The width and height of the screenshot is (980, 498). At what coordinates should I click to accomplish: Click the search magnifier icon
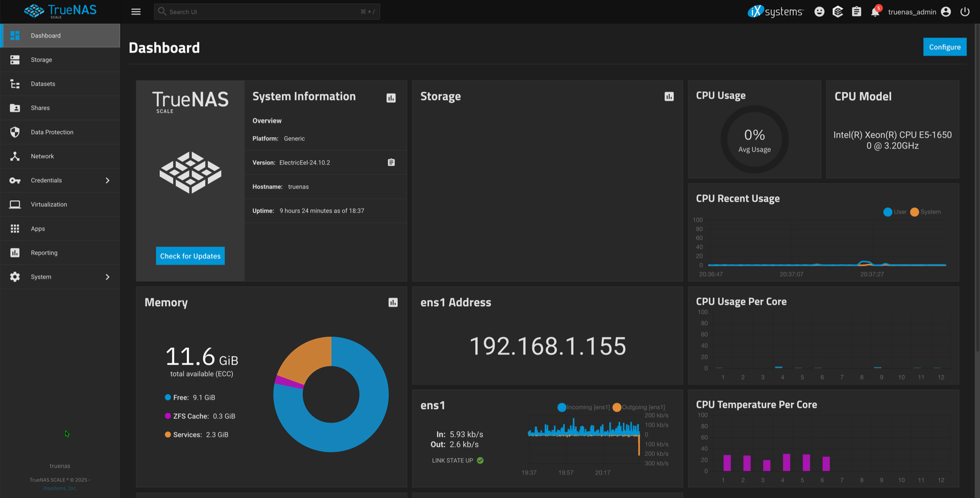pyautogui.click(x=162, y=11)
